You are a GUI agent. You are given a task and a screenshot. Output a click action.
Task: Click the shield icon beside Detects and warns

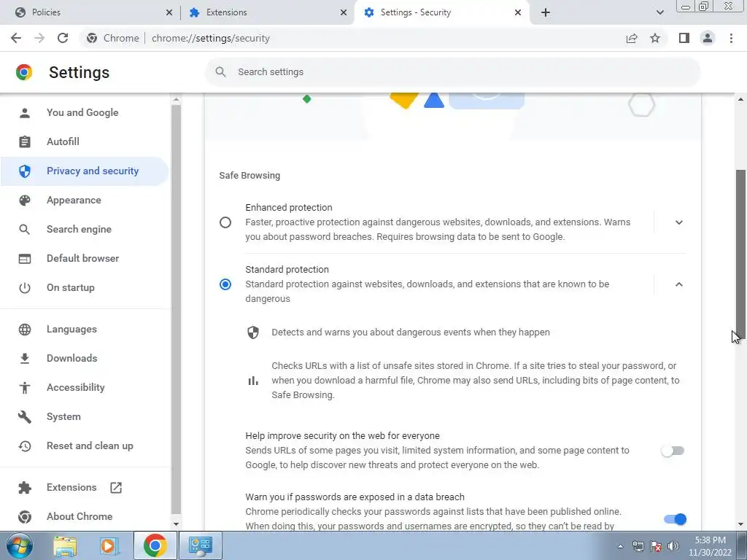tap(253, 332)
